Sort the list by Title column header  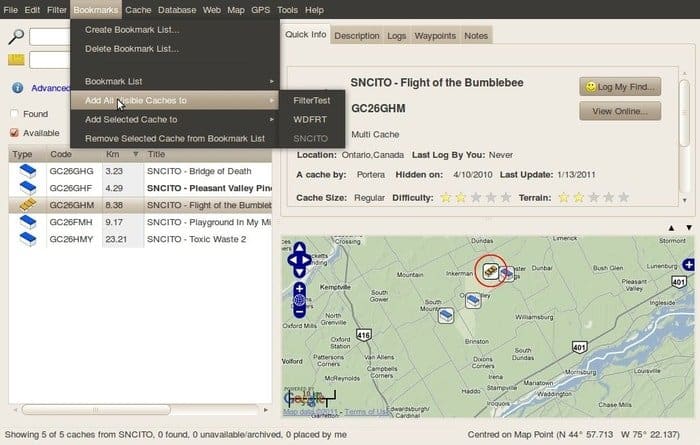208,154
